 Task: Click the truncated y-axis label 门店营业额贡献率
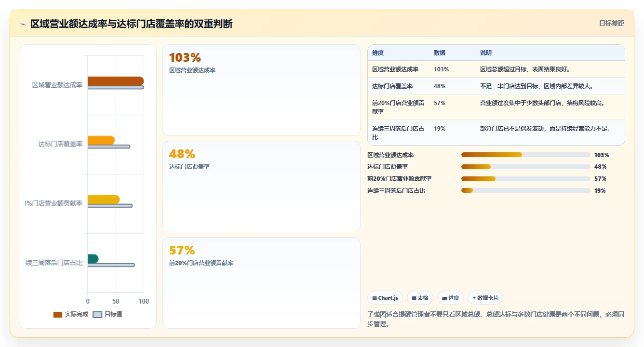tap(54, 203)
